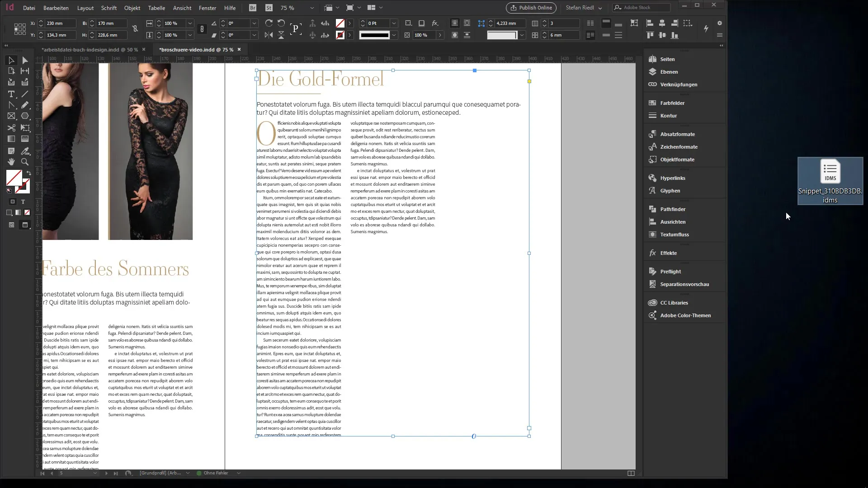
Task: Open shear angle dropdown
Action: 254,35
